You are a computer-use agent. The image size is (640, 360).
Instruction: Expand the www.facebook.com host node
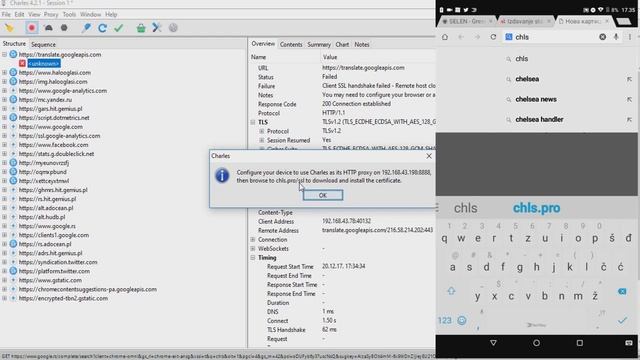[x=4, y=144]
